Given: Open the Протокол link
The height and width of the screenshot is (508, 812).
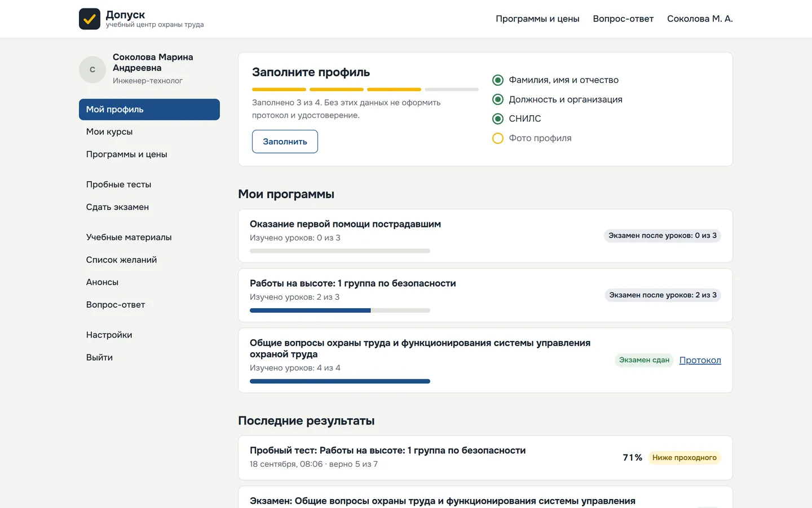Looking at the screenshot, I should (x=700, y=360).
